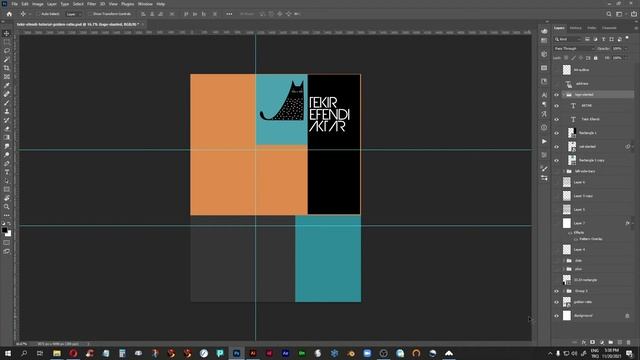Open the Auto-Select Layer dropdown
This screenshot has height=360, width=640.
(x=73, y=14)
